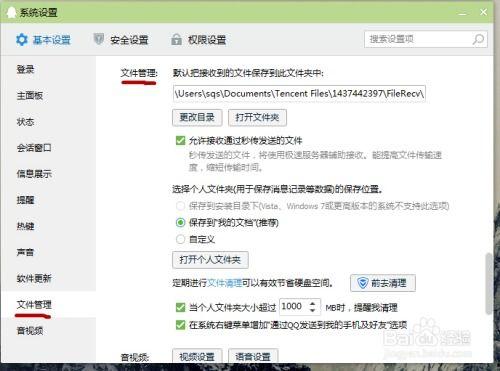The height and width of the screenshot is (371, 500).
Task: Select 信息展示 in sidebar
Action: [34, 174]
